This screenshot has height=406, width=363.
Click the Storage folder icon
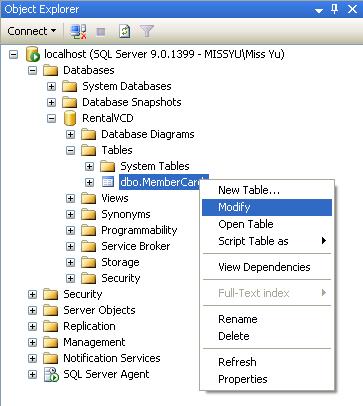(x=89, y=262)
